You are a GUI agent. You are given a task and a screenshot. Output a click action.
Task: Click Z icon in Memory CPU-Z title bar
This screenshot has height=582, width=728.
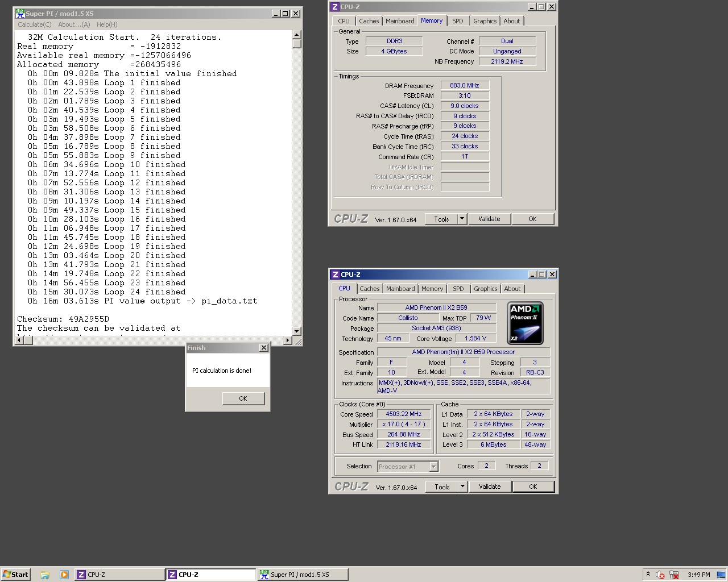coord(335,7)
